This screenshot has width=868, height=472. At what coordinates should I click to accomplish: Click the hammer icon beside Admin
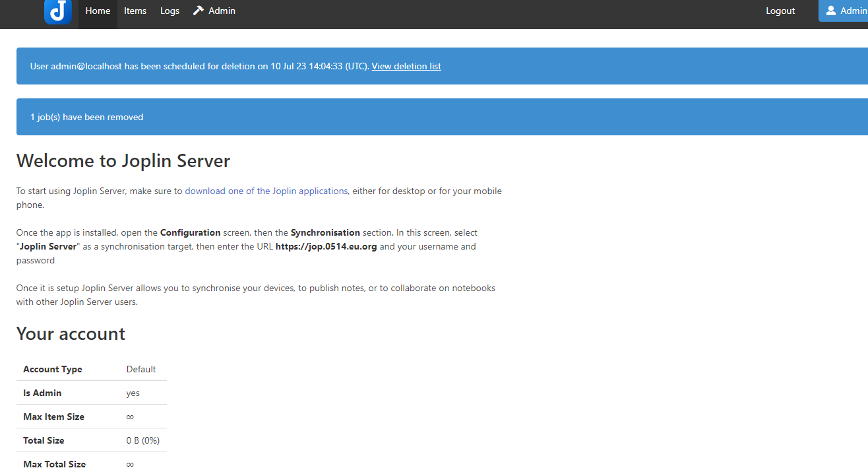[199, 11]
